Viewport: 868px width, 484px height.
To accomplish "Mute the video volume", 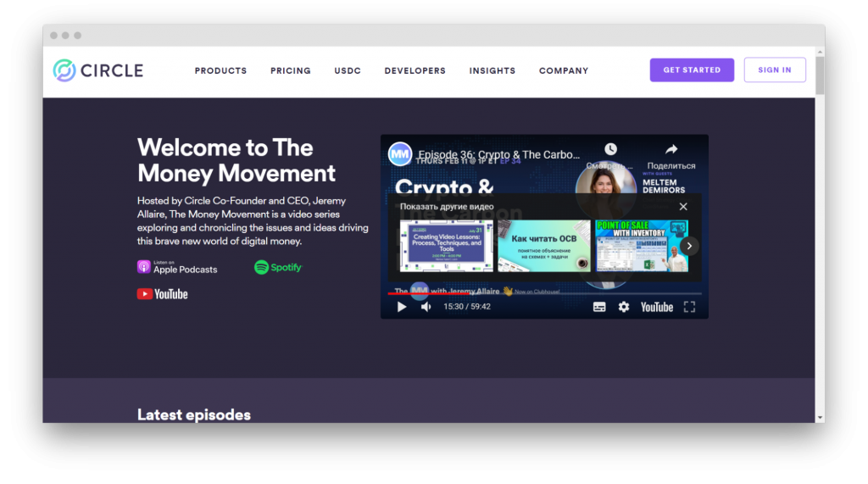I will coord(426,307).
